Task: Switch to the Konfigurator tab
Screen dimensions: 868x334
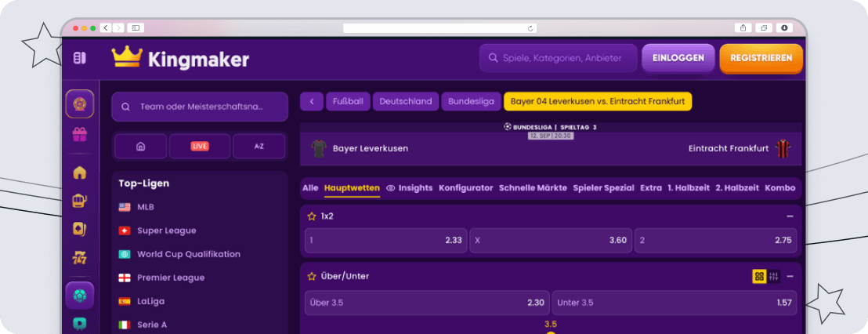Action: click(x=466, y=187)
